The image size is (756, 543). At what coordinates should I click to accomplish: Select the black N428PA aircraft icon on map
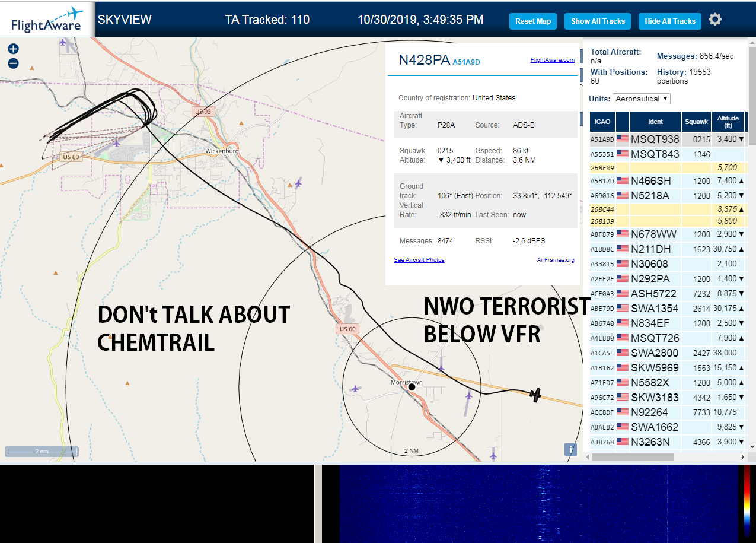pyautogui.click(x=535, y=395)
